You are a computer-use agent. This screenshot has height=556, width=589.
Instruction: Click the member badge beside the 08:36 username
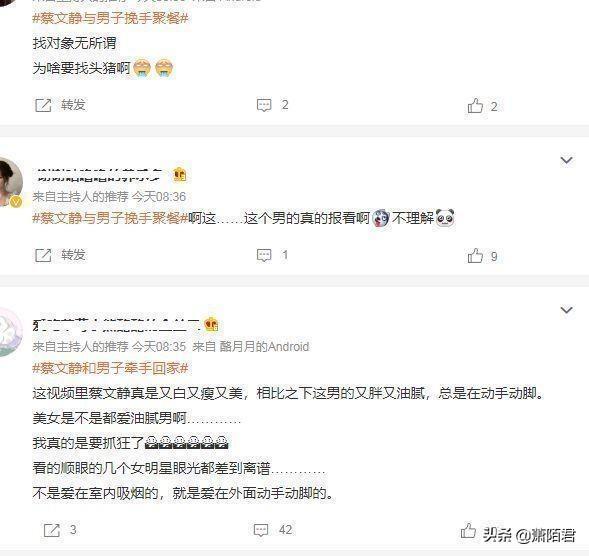(180, 175)
